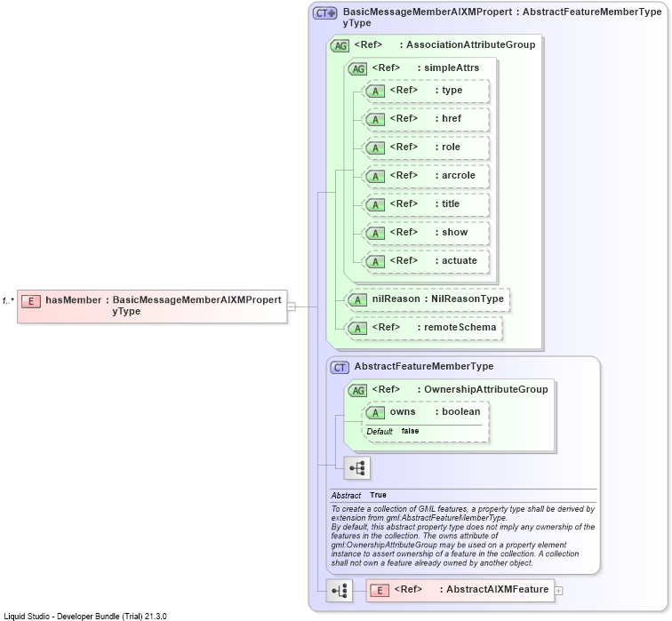Select the type attribute label

(452, 90)
